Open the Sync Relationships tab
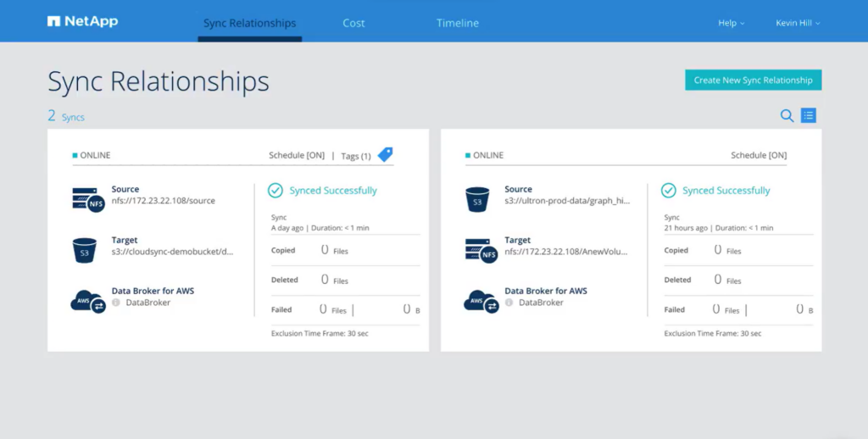 pos(250,23)
